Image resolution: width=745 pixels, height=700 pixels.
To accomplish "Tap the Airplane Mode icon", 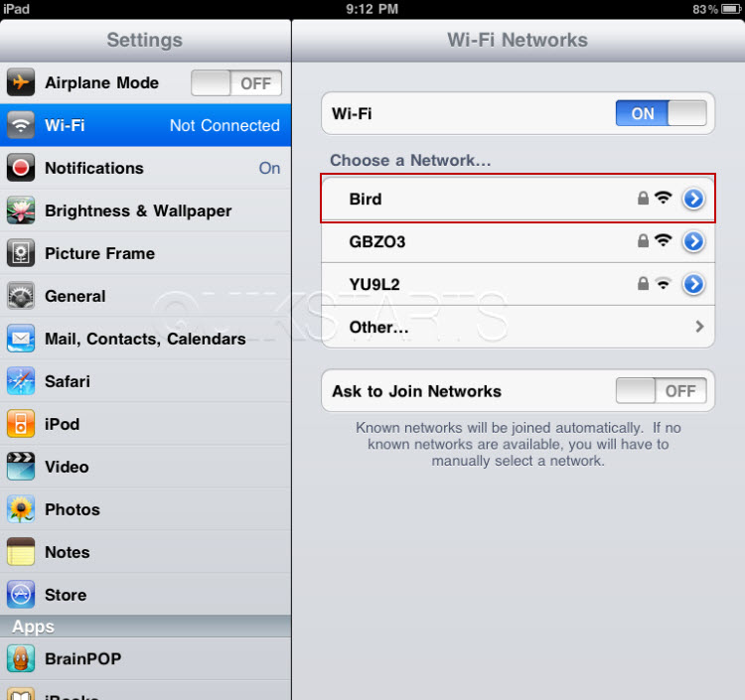I will (21, 82).
